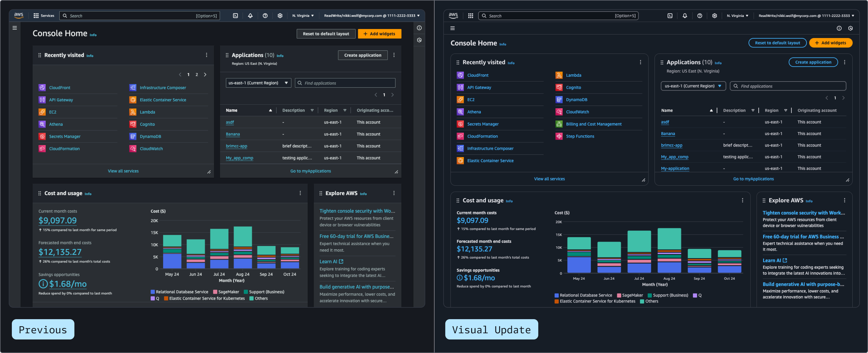The width and height of the screenshot is (868, 353).
Task: Click help question-mark icon in Previous console header
Action: (265, 16)
